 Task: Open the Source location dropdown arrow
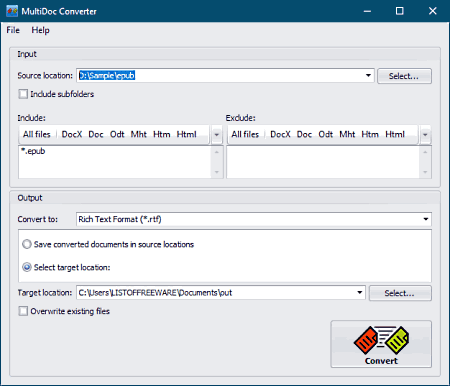click(368, 76)
